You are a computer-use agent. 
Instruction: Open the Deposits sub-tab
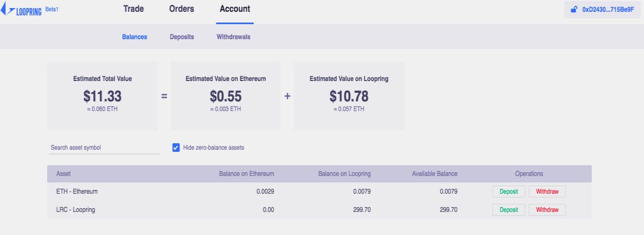pos(182,37)
